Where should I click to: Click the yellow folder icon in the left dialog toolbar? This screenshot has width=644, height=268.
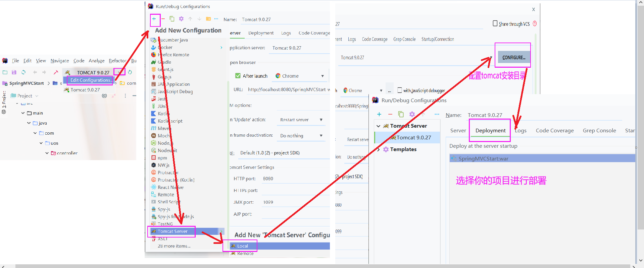(x=208, y=19)
